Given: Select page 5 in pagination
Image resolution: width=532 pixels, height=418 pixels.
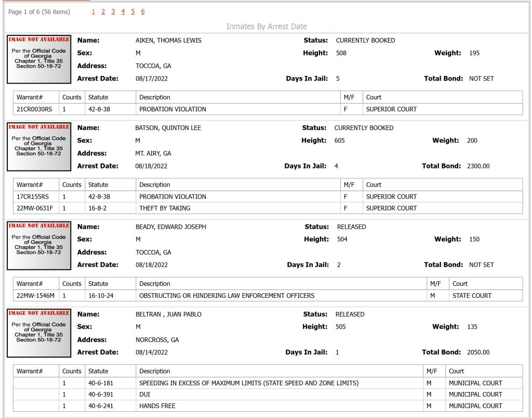Looking at the screenshot, I should [x=132, y=11].
